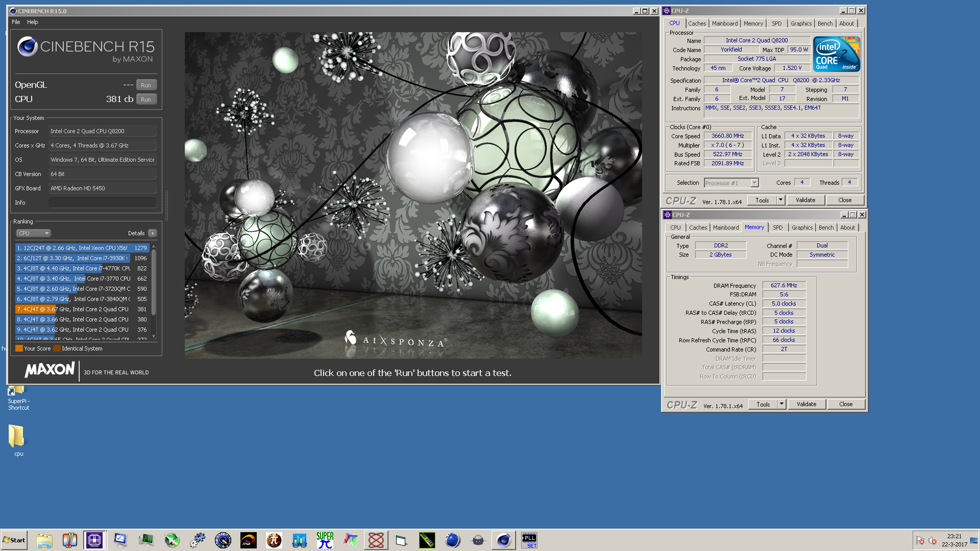Open the grey cat face taskbar icon
Screen dimensions: 980x551
(x=478, y=540)
